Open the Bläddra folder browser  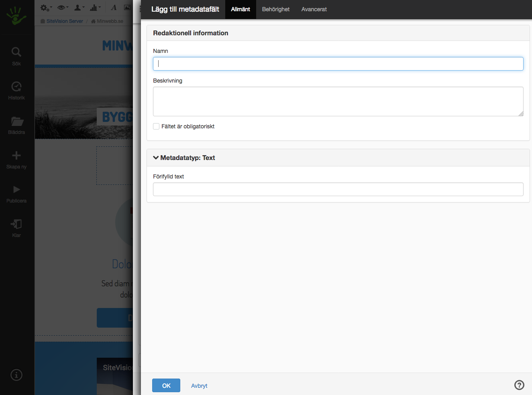point(16,125)
